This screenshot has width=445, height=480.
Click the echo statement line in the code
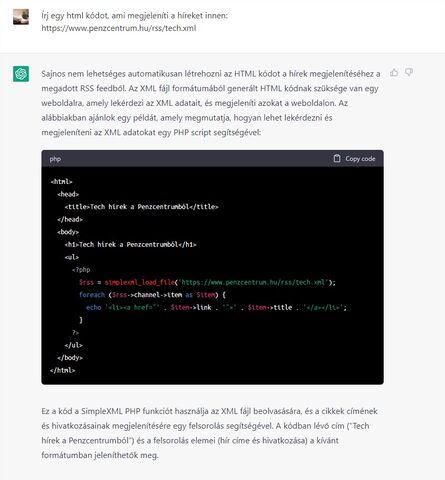[216, 307]
